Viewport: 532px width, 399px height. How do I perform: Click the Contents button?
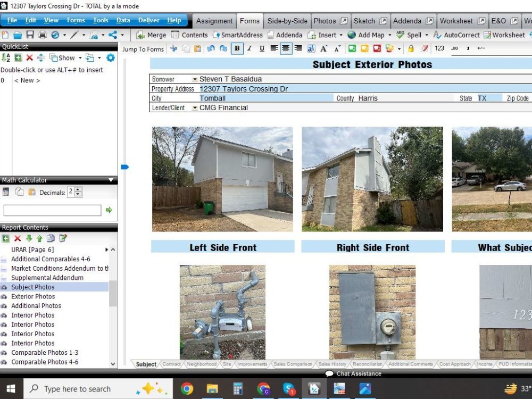189,35
